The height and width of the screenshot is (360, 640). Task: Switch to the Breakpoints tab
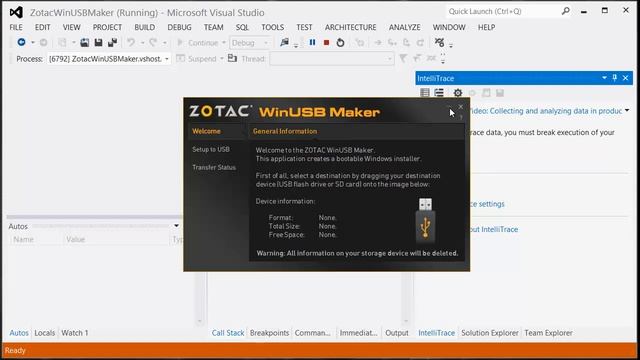[x=269, y=333]
